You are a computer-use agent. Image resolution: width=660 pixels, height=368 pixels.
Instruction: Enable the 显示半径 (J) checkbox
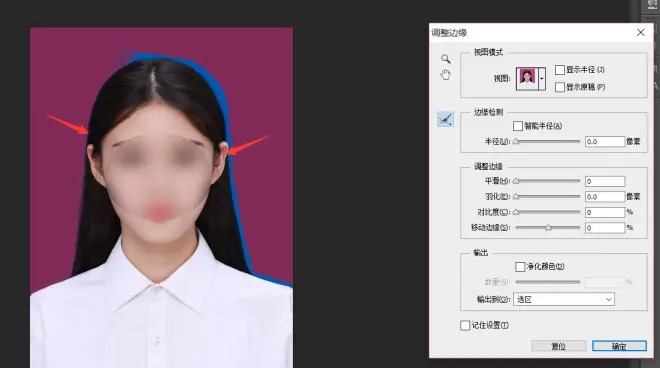tap(560, 70)
